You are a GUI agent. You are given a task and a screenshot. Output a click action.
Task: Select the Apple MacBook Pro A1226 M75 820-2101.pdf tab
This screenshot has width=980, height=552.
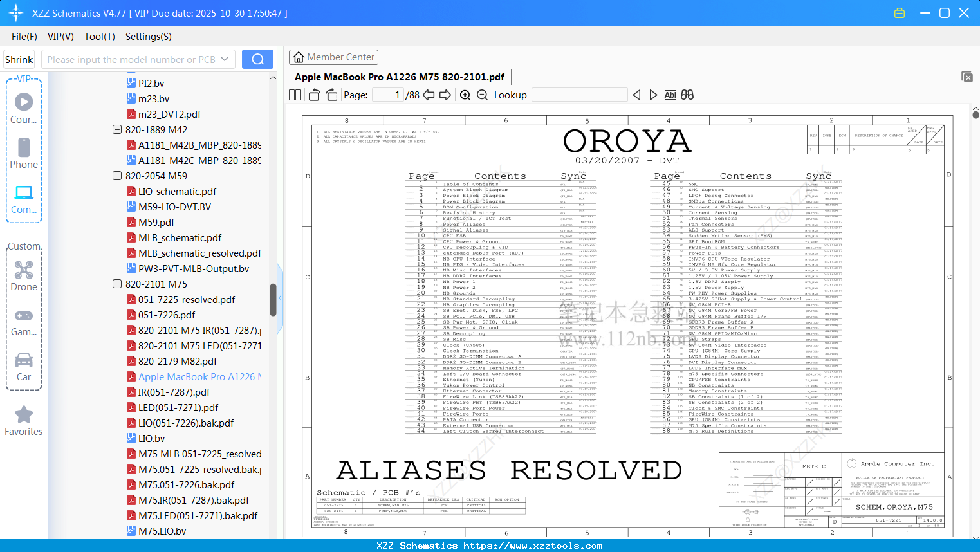400,77
